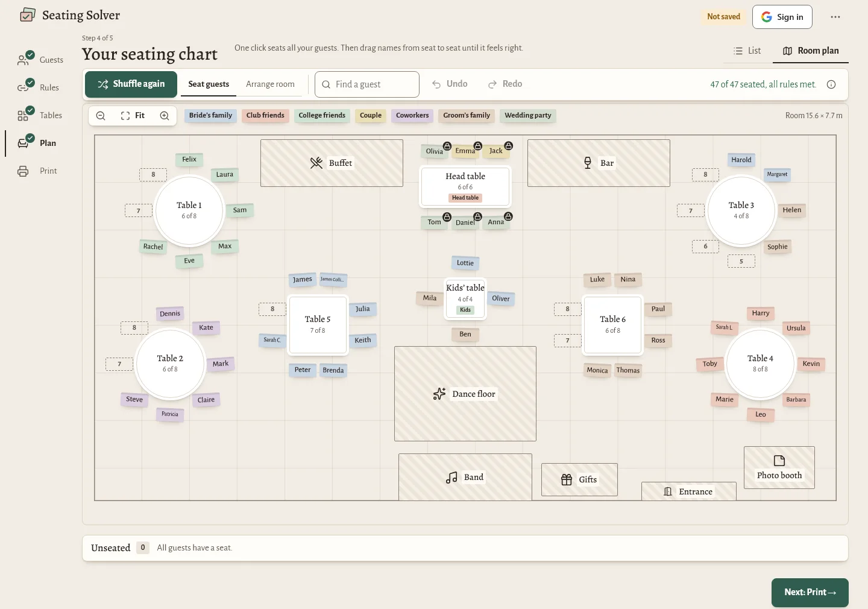
Task: Click the lock icon on Jack's seat
Action: pos(509,146)
